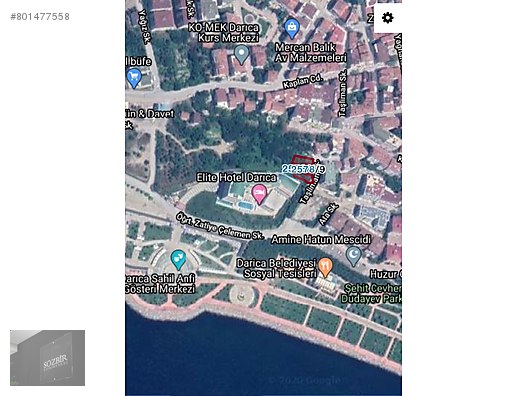The width and height of the screenshot is (528, 396).
Task: Click the listing number #801477558
Action: 40,16
